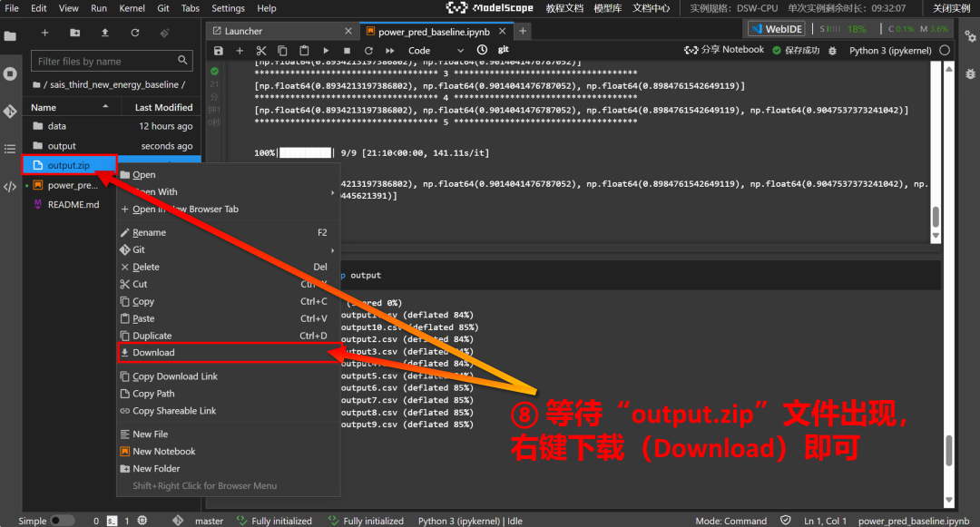This screenshot has height=527, width=980.
Task: Create New Notebook from context menu
Action: click(228, 452)
